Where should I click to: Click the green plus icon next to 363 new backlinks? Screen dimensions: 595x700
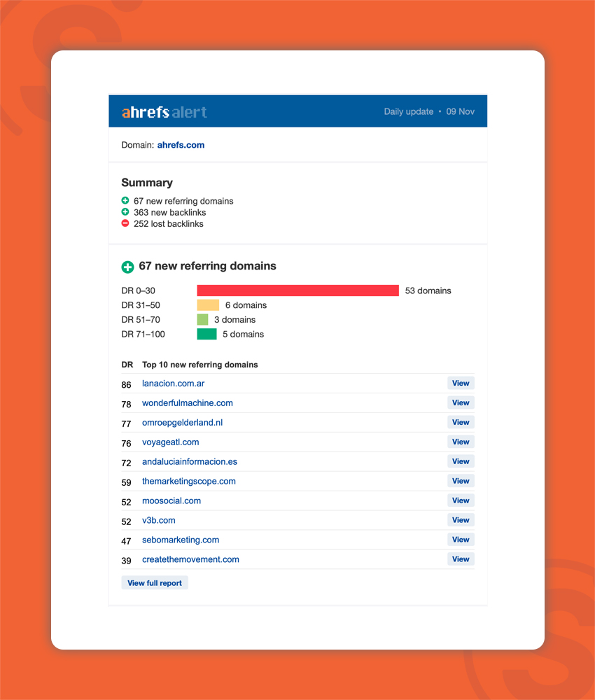click(125, 212)
